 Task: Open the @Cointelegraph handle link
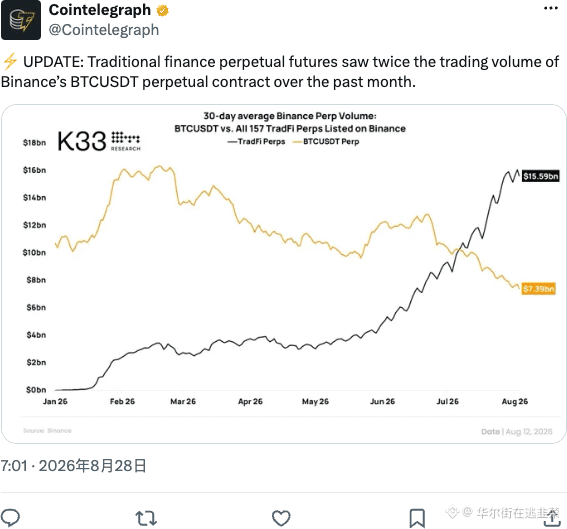pyautogui.click(x=104, y=30)
